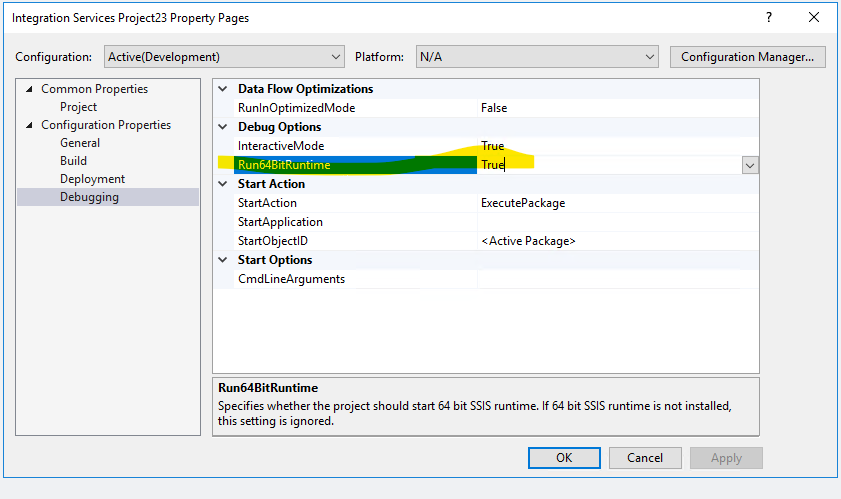Click the empty StartApplication value field
The image size is (841, 499).
[x=618, y=222]
